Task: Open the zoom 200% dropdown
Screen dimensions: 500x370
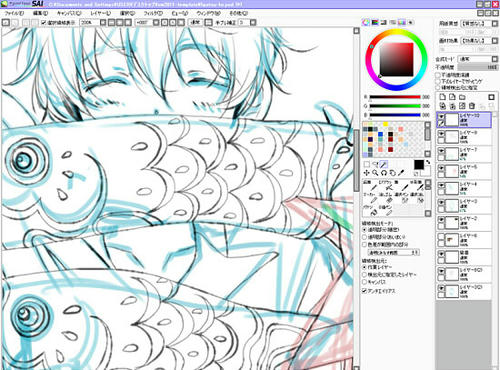Action: tap(103, 23)
